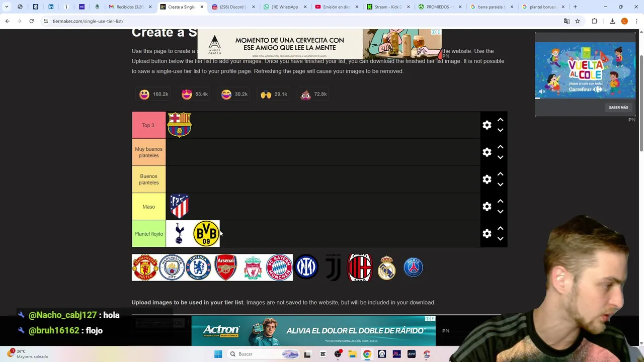Open settings gear for Plantel flojito tier

(x=487, y=233)
